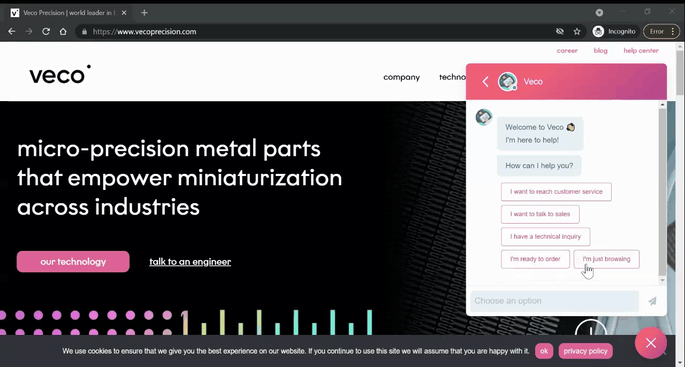Click the chat scrollbar down arrow

(x=663, y=280)
